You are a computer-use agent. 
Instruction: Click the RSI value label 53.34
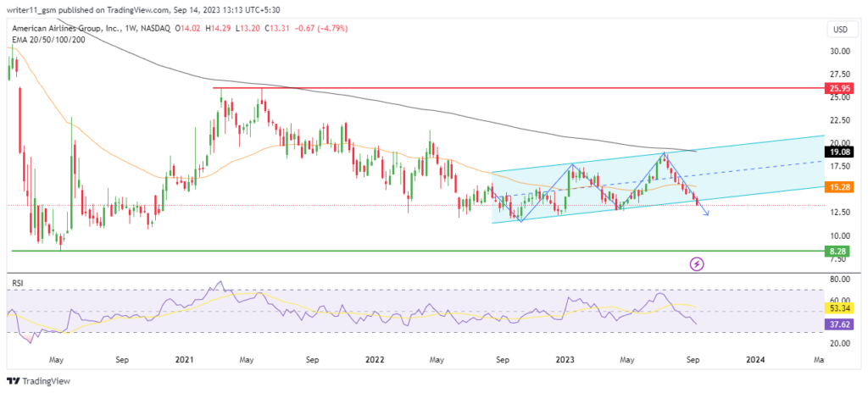(x=840, y=307)
